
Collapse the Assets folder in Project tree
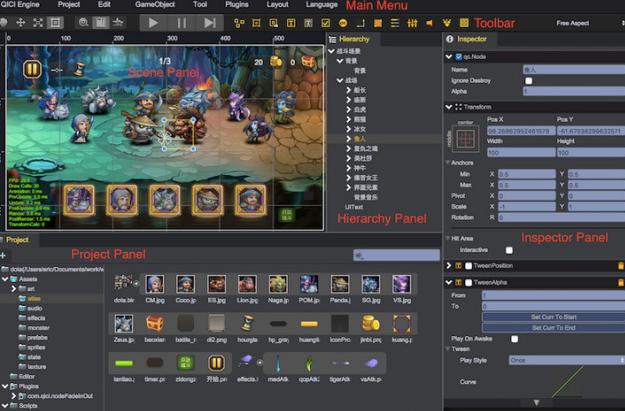[x=5, y=279]
